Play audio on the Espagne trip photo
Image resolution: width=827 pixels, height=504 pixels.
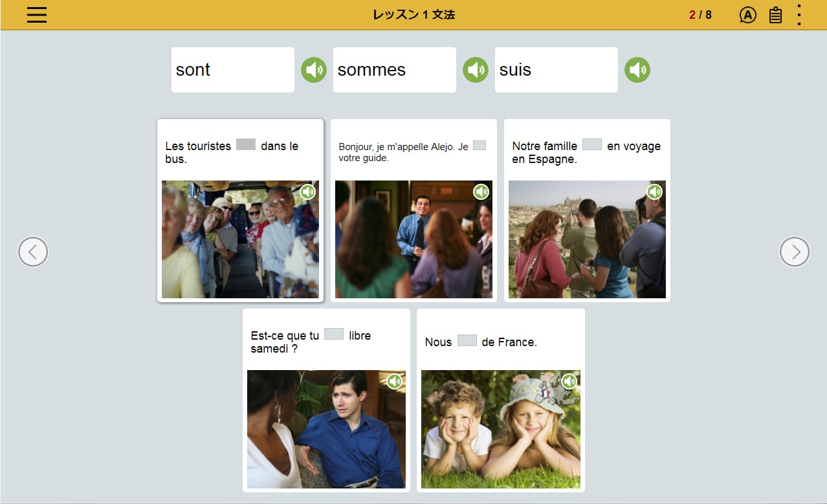655,192
